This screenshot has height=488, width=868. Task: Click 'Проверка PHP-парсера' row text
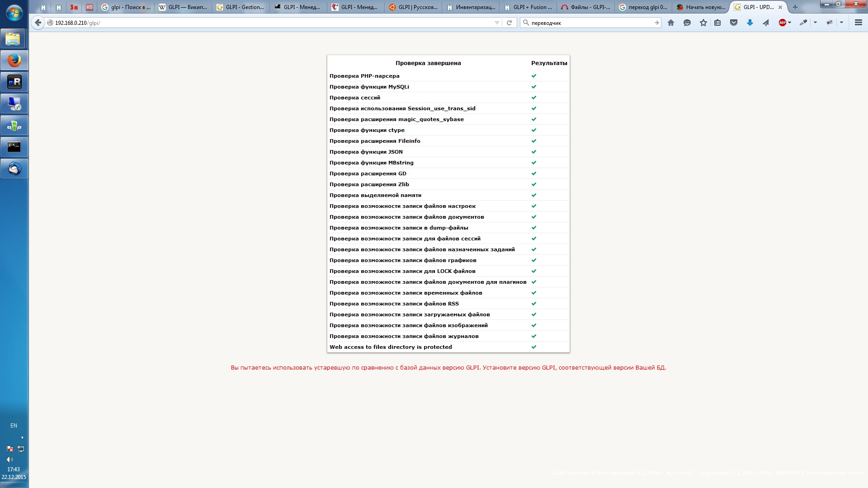364,76
